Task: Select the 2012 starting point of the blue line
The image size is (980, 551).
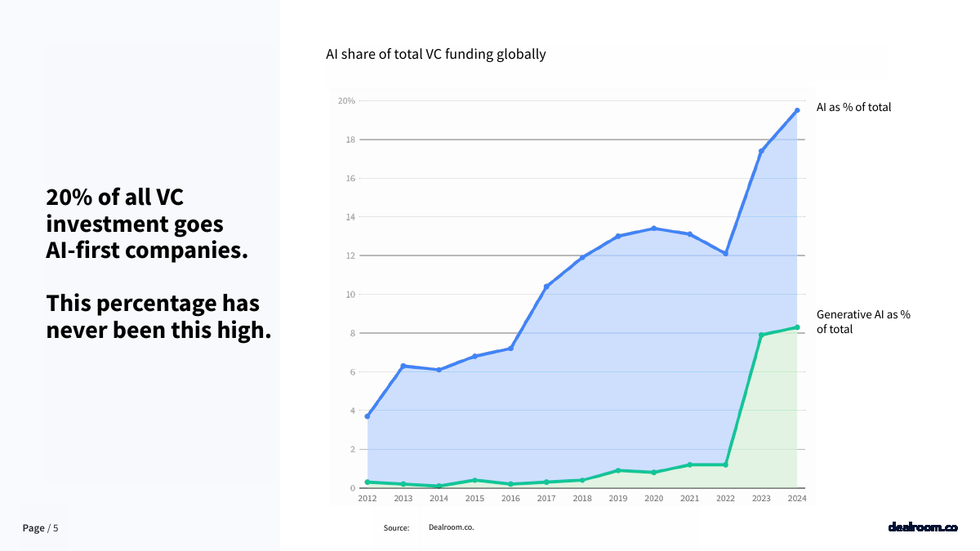Action: [367, 416]
